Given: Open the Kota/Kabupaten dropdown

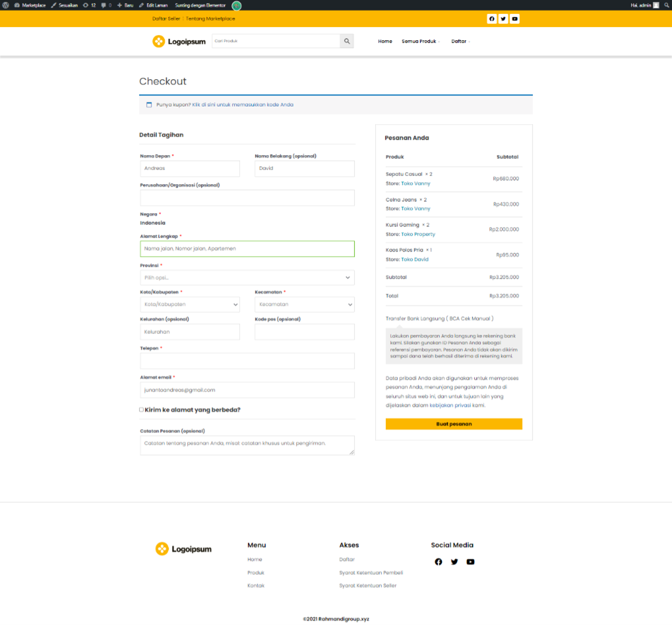Looking at the screenshot, I should pos(190,304).
